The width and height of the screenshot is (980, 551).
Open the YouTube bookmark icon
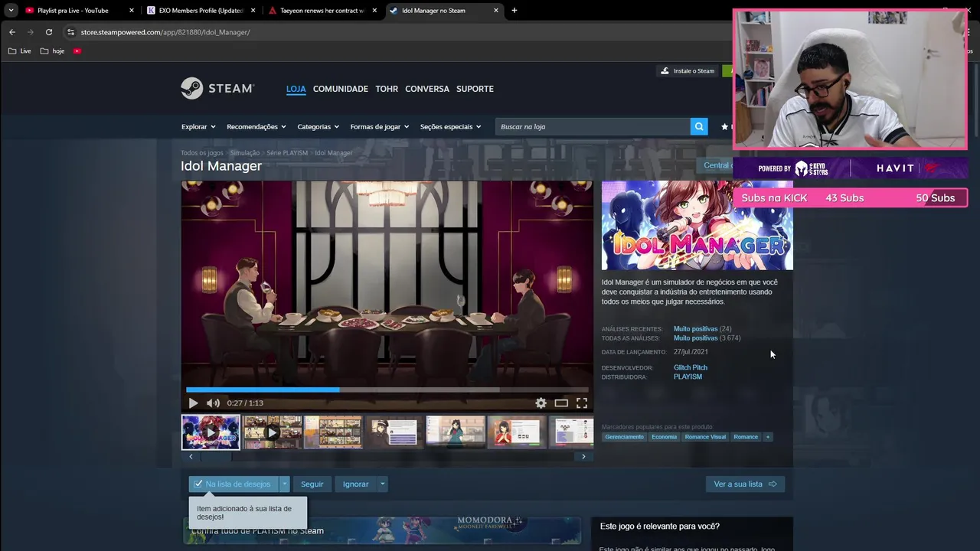coord(77,51)
